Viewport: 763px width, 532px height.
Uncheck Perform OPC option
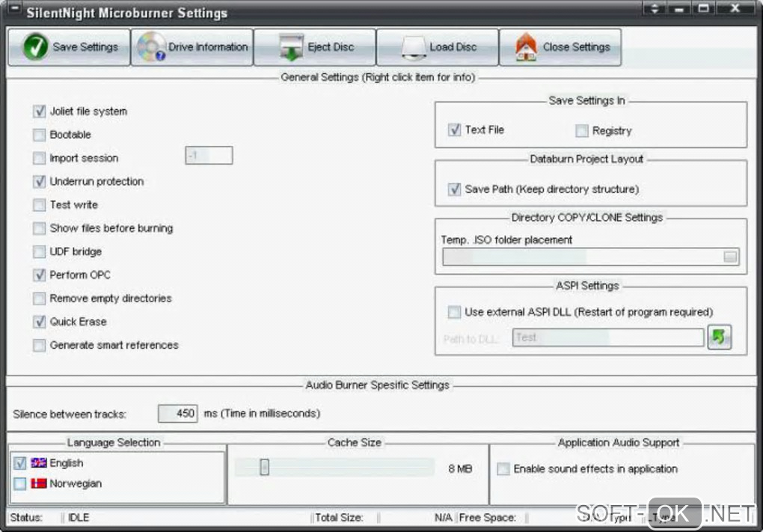pos(39,275)
